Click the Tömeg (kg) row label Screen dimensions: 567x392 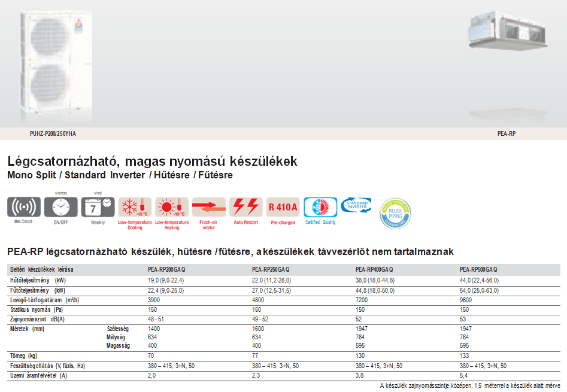(x=23, y=356)
